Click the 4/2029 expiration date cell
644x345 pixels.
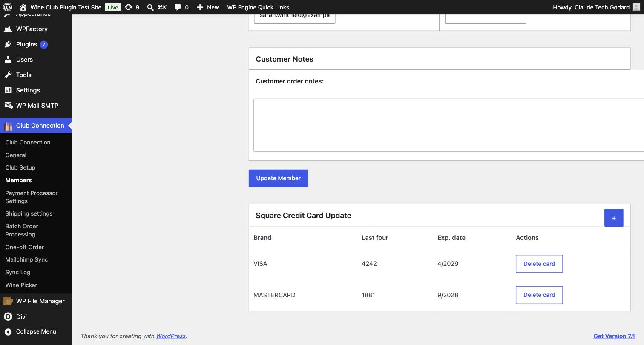(x=448, y=264)
